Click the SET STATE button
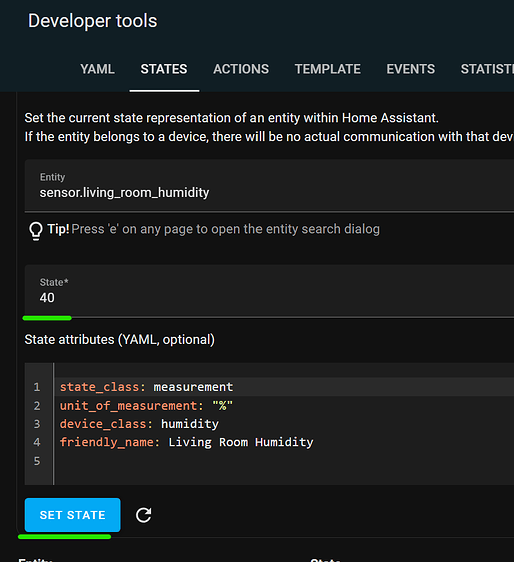The width and height of the screenshot is (514, 562). pyautogui.click(x=72, y=515)
